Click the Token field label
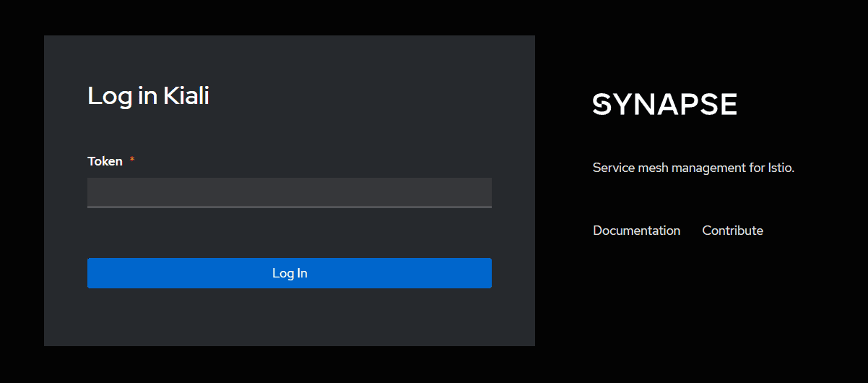 pyautogui.click(x=105, y=161)
